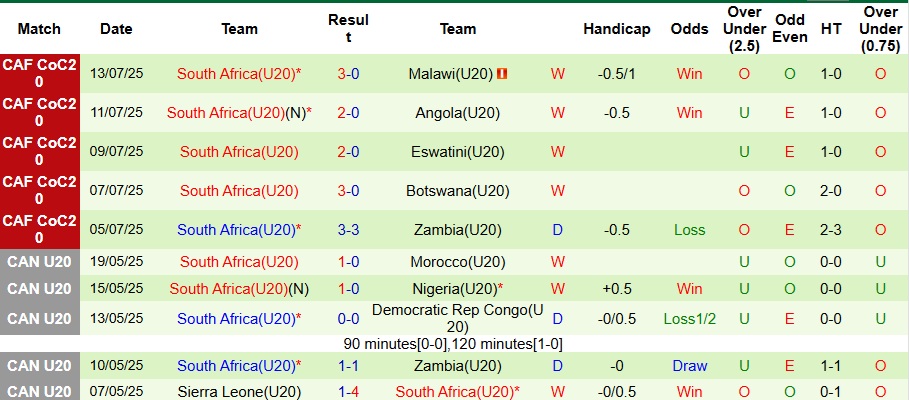The width and height of the screenshot is (909, 400).
Task: Click the Over Under (0.75) column header
Action: pyautogui.click(x=880, y=29)
